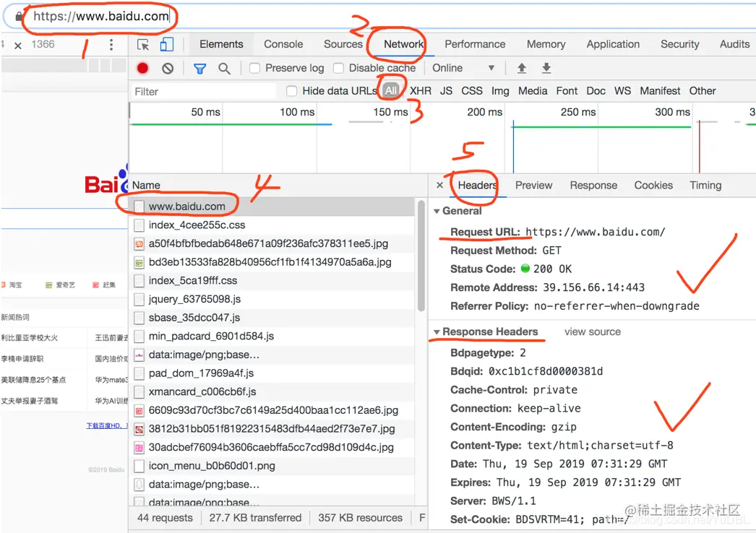
Task: Click the thumbnail icon of 3812b31bb051f81922315483dfb44aed2f73e7e7.jpg
Action: [x=139, y=429]
